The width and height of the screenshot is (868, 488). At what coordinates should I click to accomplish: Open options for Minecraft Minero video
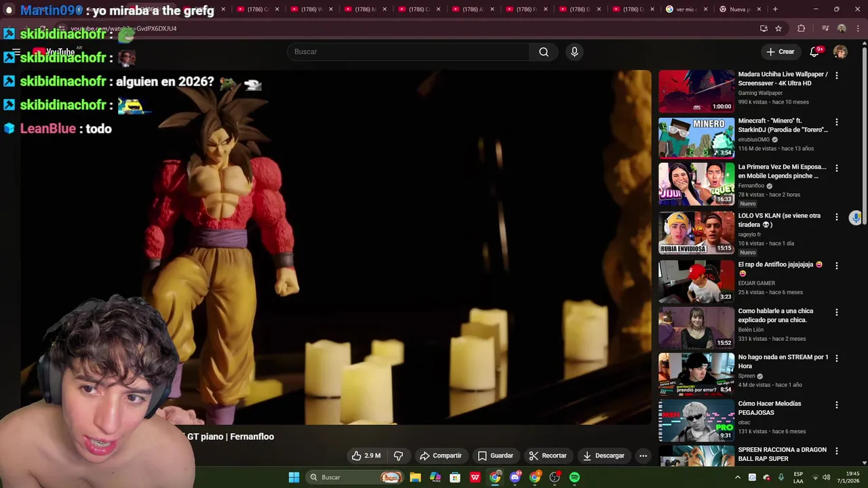pyautogui.click(x=836, y=122)
